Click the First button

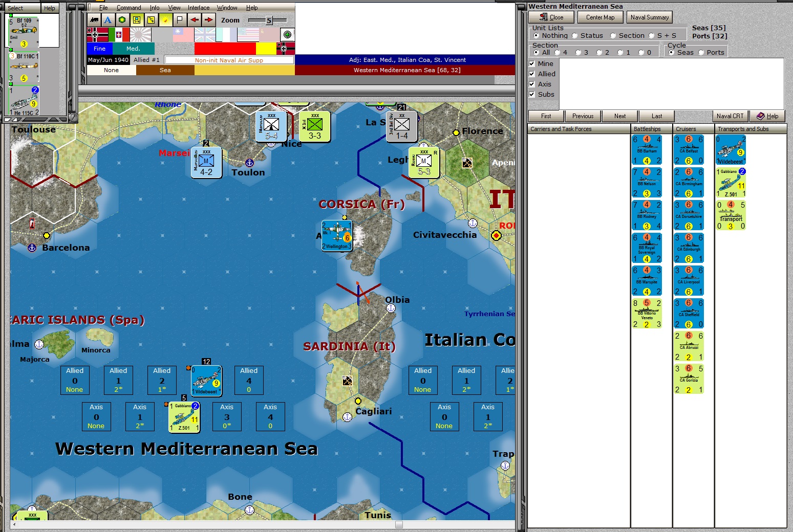click(546, 116)
